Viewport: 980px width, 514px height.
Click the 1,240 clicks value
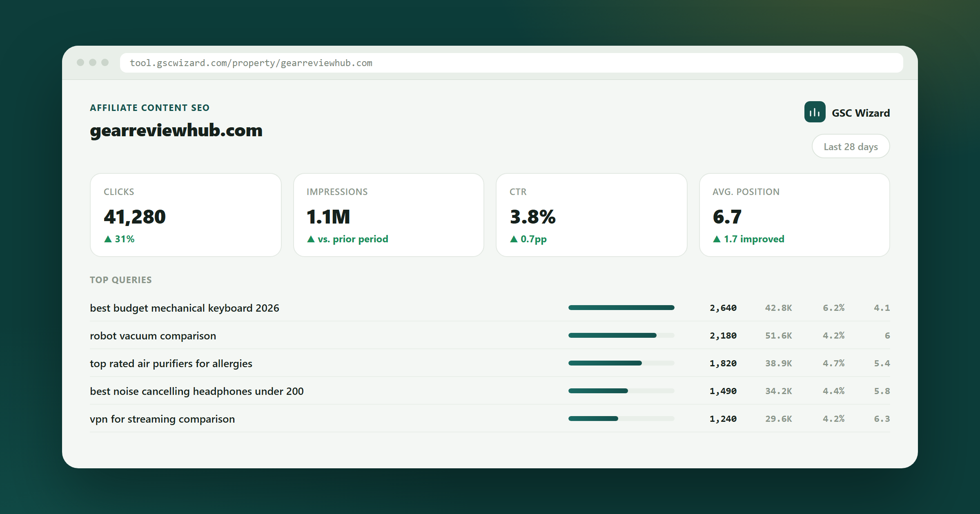click(x=723, y=419)
